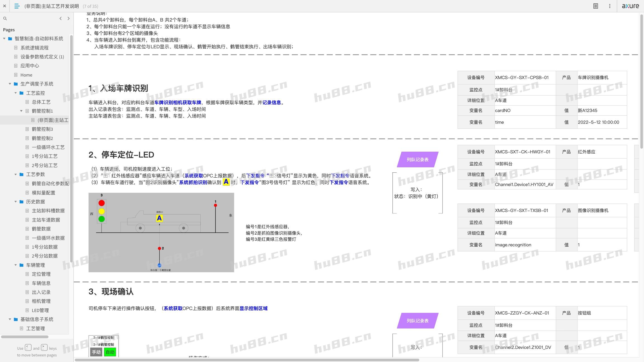Click the axure logo
The height and width of the screenshot is (362, 644).
coord(630,6)
